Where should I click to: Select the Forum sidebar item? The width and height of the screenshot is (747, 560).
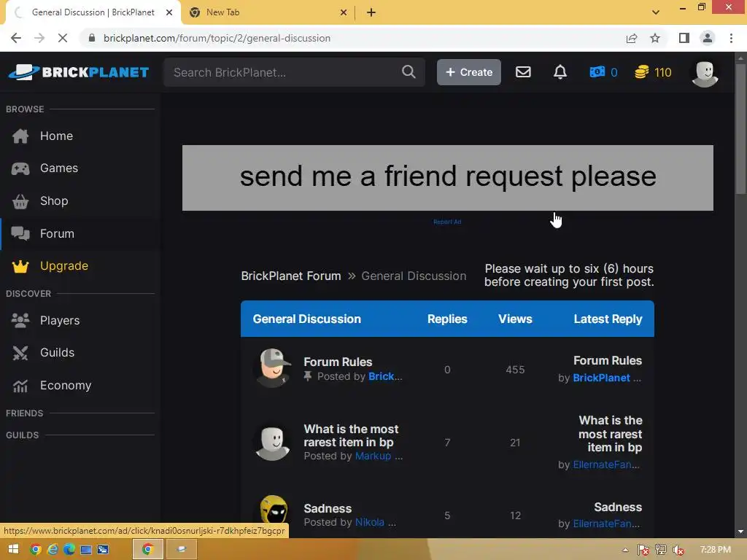[x=57, y=234]
